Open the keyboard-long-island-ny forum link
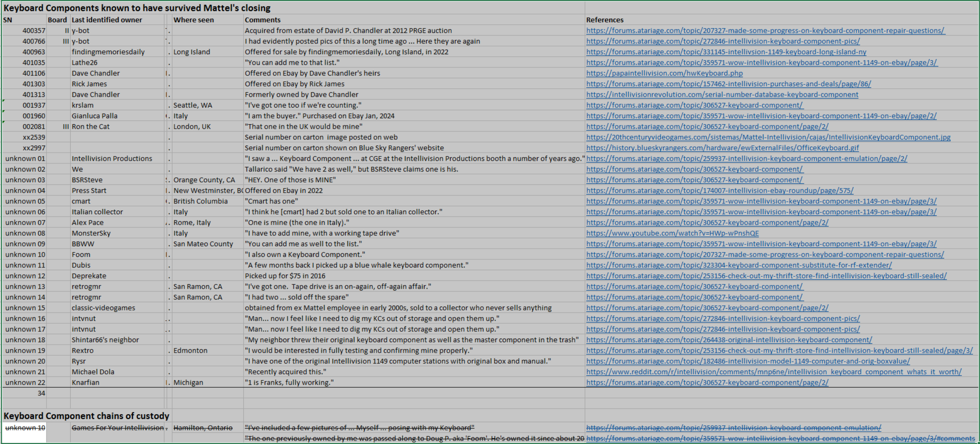980x444 pixels. [x=726, y=52]
